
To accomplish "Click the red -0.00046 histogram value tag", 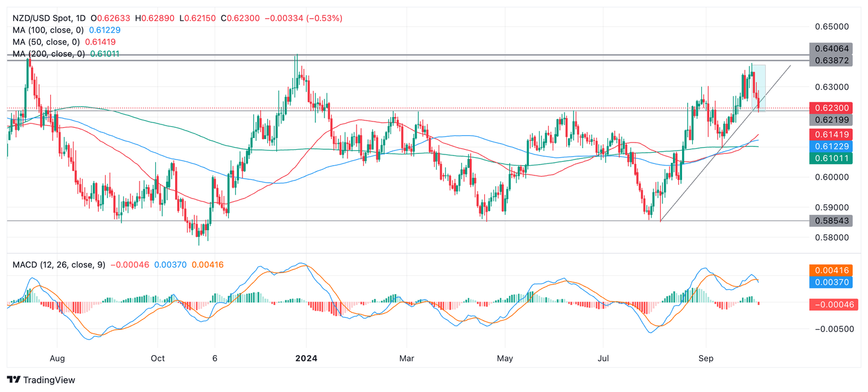I will [x=834, y=304].
